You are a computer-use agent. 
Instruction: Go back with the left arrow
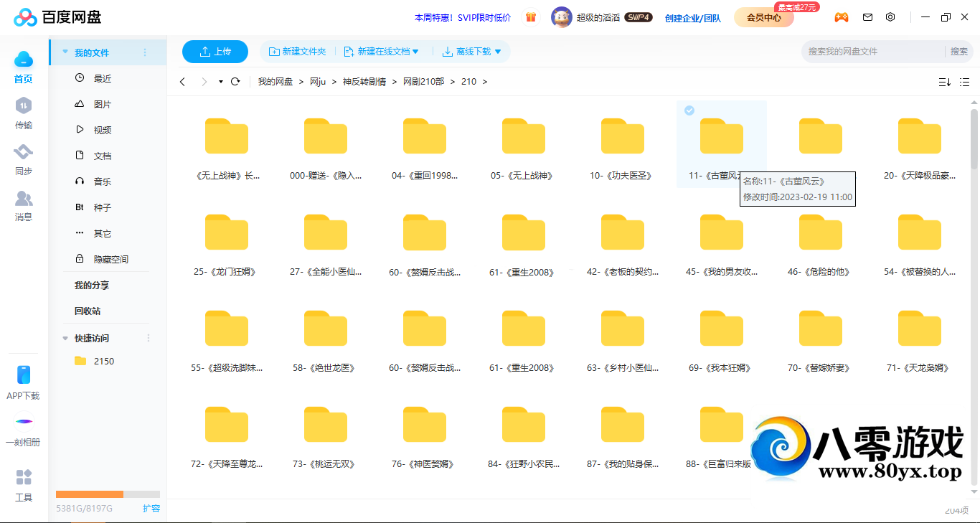pyautogui.click(x=182, y=82)
